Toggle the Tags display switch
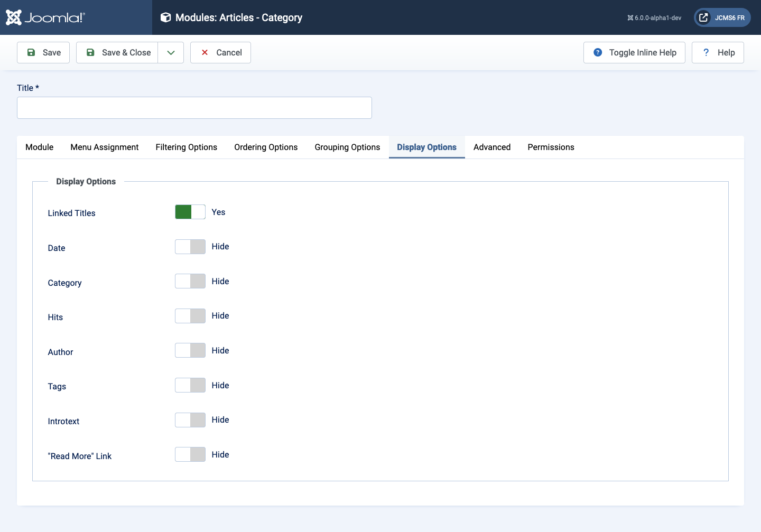The width and height of the screenshot is (761, 532). tap(190, 385)
